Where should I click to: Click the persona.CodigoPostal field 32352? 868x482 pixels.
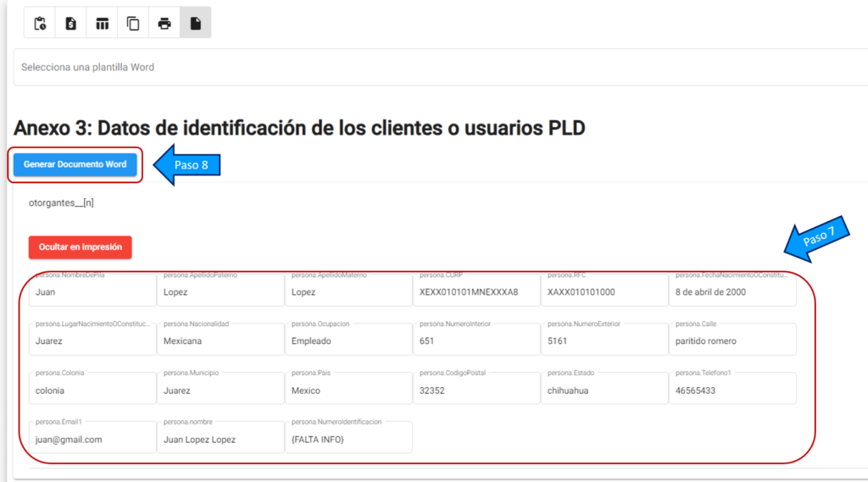(476, 388)
